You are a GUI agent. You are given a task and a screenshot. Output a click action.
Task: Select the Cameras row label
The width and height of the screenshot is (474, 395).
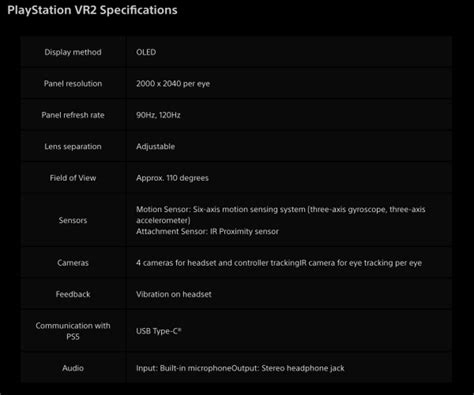click(73, 263)
